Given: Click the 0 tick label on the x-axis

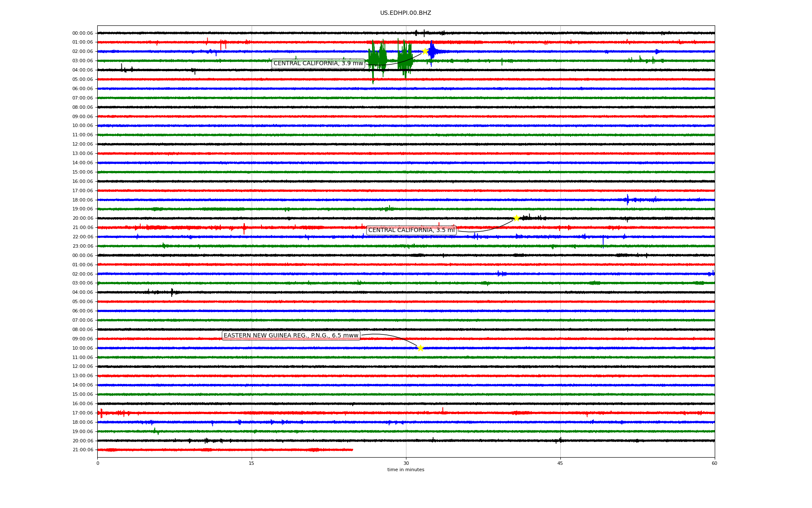Looking at the screenshot, I should point(98,463).
